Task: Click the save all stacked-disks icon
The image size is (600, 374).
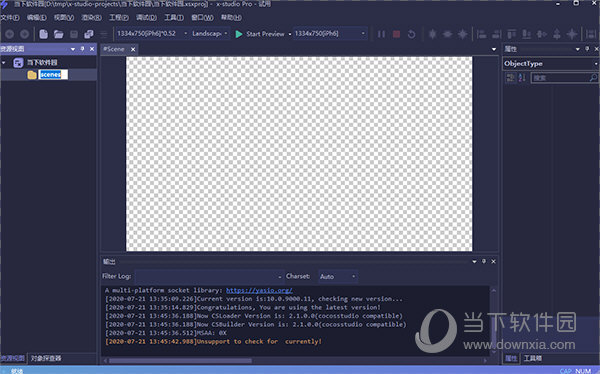Action: (88, 34)
